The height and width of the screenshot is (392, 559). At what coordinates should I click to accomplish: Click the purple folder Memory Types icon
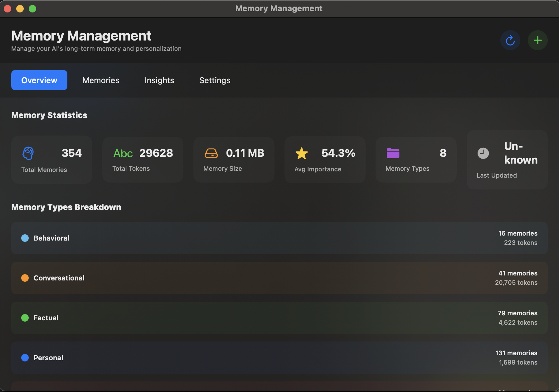click(393, 153)
